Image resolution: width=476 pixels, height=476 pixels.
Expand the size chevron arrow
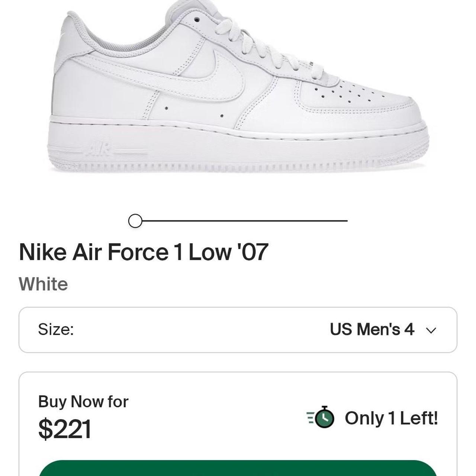click(431, 330)
